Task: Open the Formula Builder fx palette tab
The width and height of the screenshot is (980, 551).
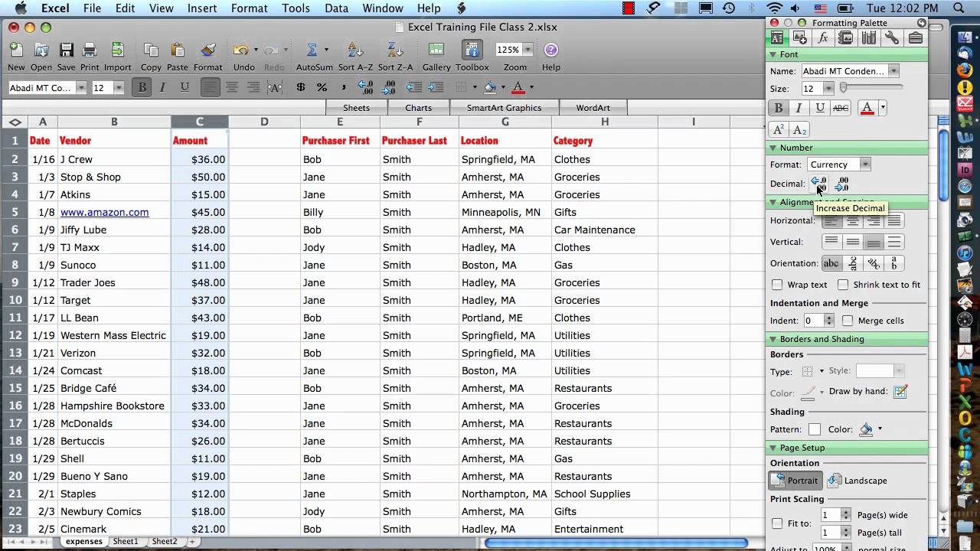Action: click(x=823, y=37)
